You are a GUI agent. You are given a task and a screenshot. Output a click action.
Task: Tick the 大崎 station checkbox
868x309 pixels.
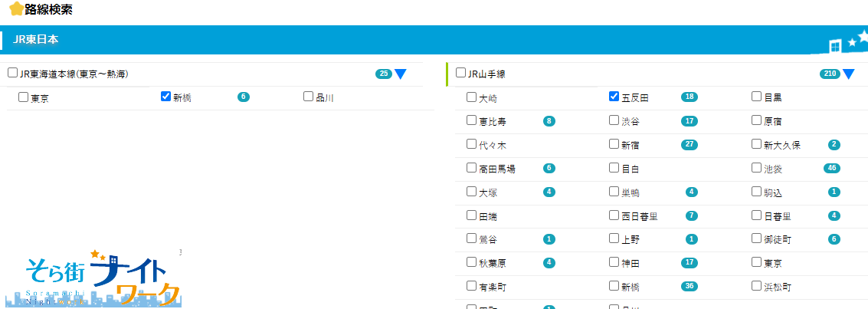(472, 97)
